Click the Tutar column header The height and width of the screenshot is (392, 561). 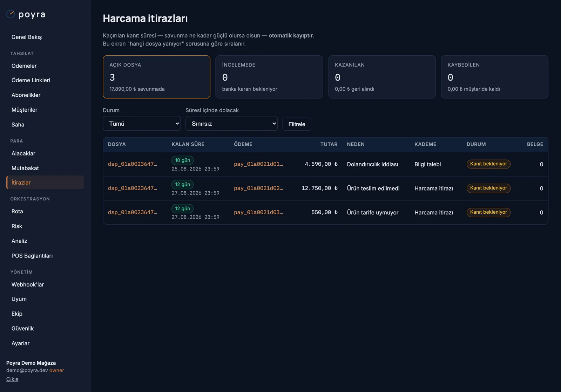coord(329,144)
